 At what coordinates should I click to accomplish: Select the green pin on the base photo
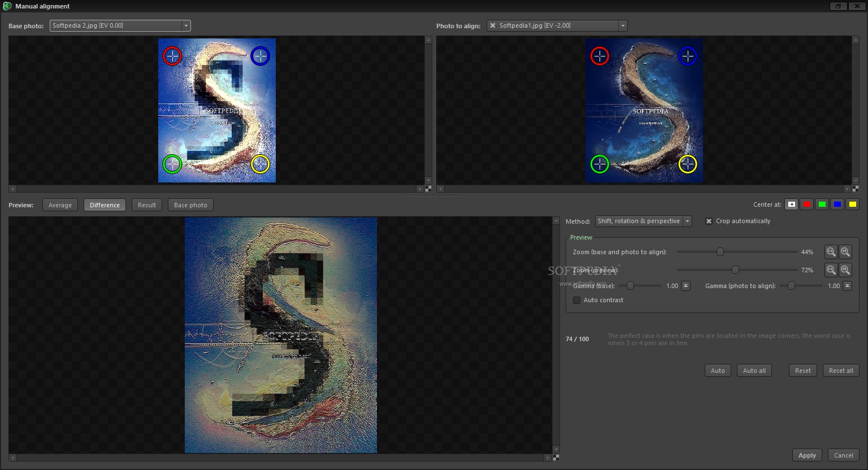pos(172,164)
